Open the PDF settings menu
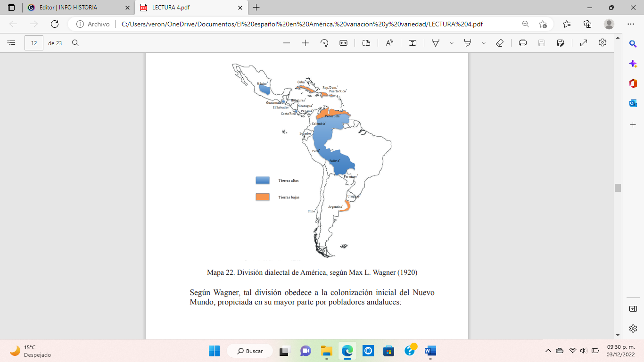This screenshot has width=644, height=362. [x=602, y=43]
